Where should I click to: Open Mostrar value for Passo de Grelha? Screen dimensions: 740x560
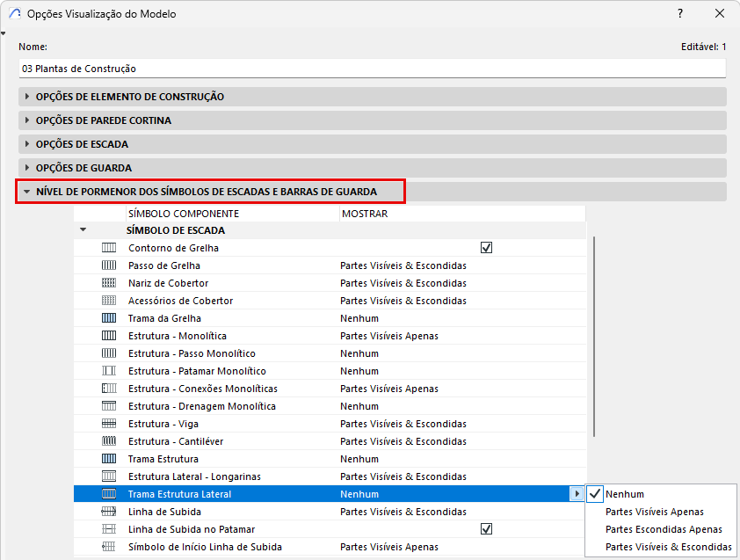tap(403, 265)
